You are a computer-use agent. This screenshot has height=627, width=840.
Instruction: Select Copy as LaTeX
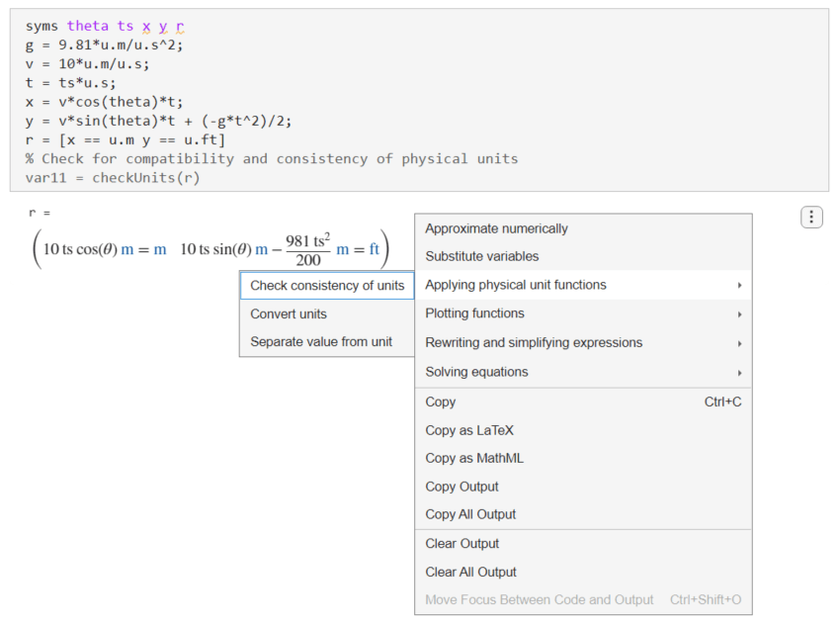pos(469,430)
